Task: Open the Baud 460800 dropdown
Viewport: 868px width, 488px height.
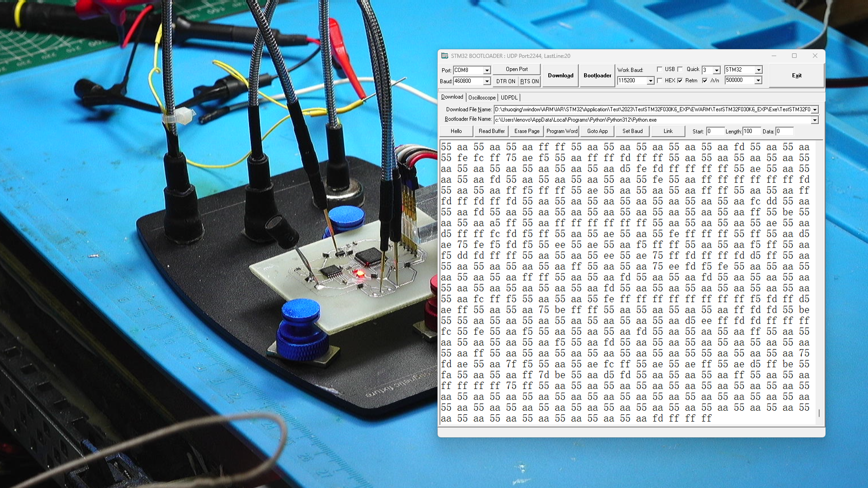Action: (487, 81)
